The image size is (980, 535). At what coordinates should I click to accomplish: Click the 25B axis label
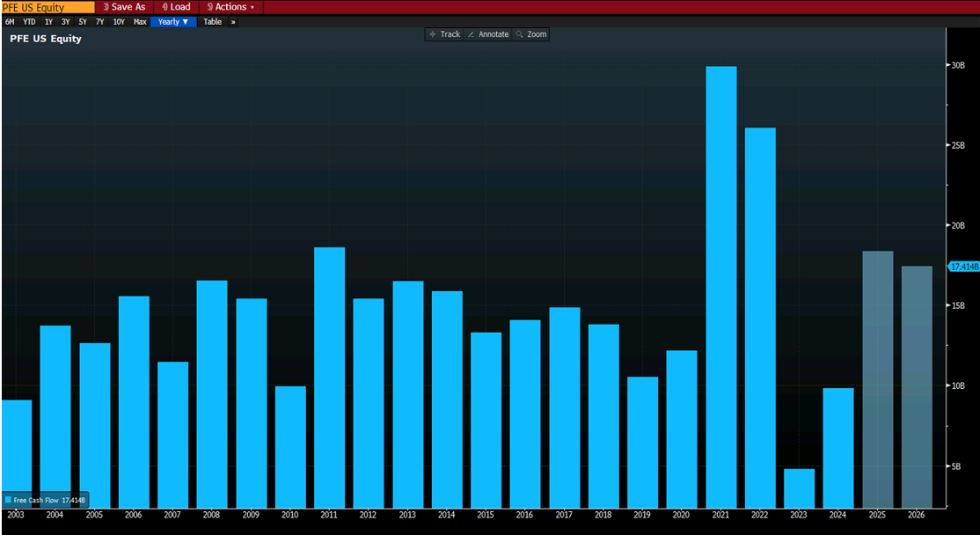958,145
